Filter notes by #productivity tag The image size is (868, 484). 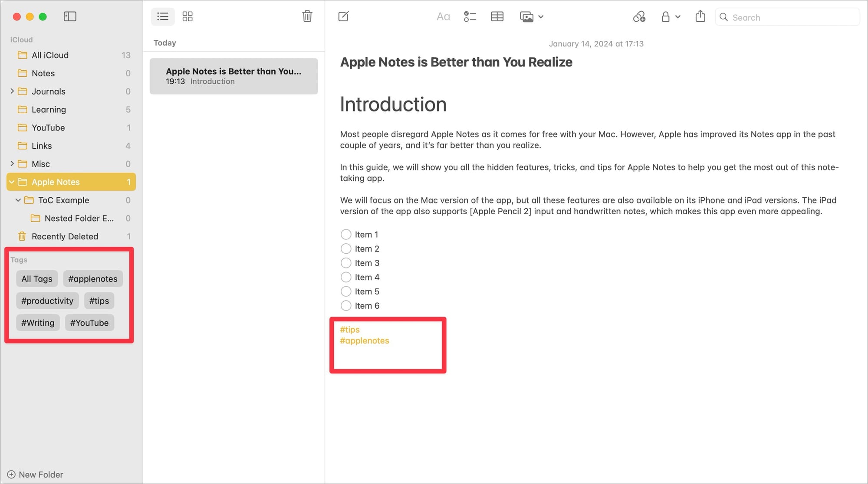(47, 301)
